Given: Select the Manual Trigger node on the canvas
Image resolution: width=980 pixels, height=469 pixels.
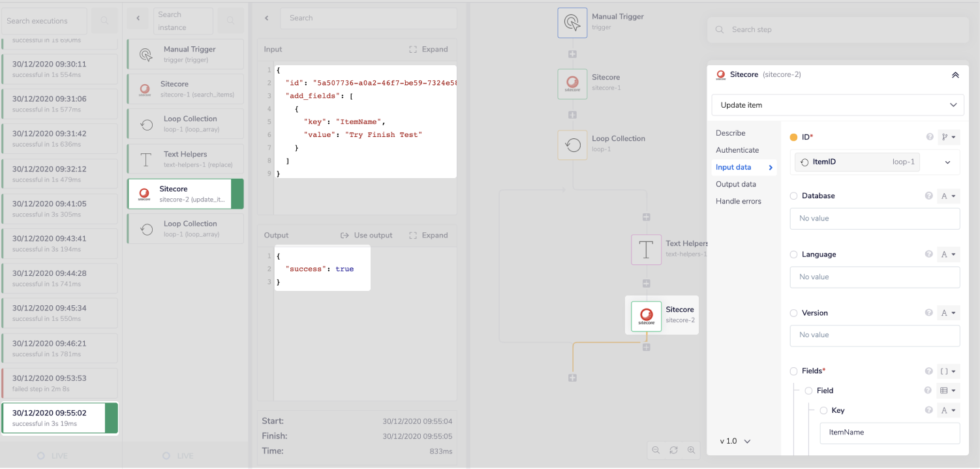Looking at the screenshot, I should coord(572,23).
